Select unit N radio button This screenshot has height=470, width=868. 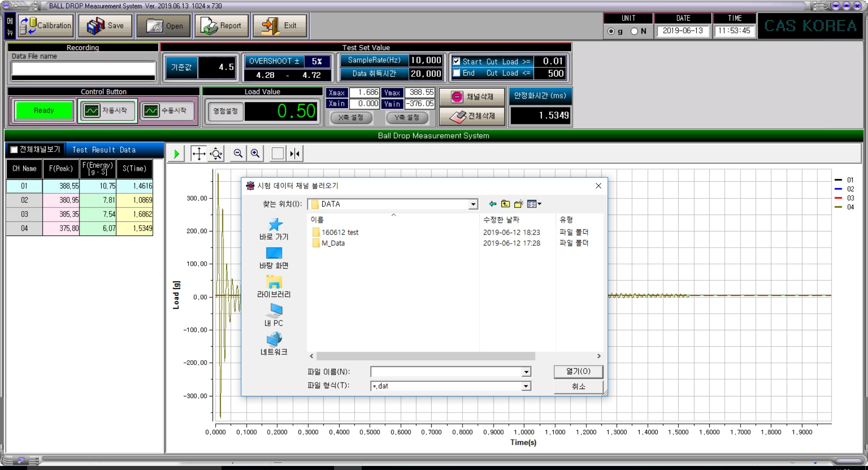coord(634,32)
